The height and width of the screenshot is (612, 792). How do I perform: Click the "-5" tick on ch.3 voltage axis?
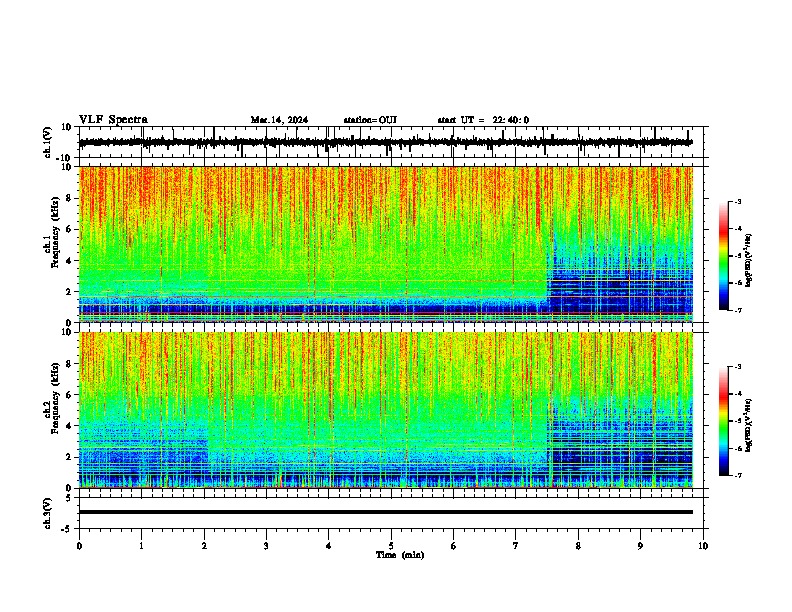(x=68, y=529)
